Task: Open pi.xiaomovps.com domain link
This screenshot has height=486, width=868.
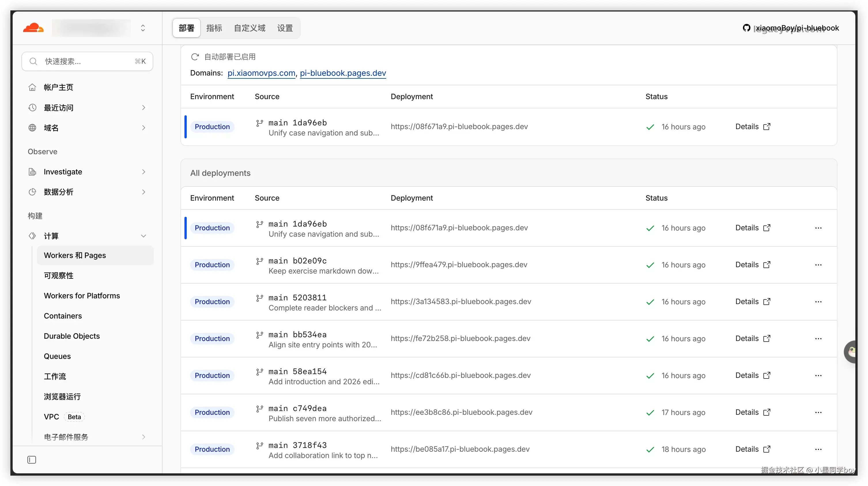Action: (261, 73)
